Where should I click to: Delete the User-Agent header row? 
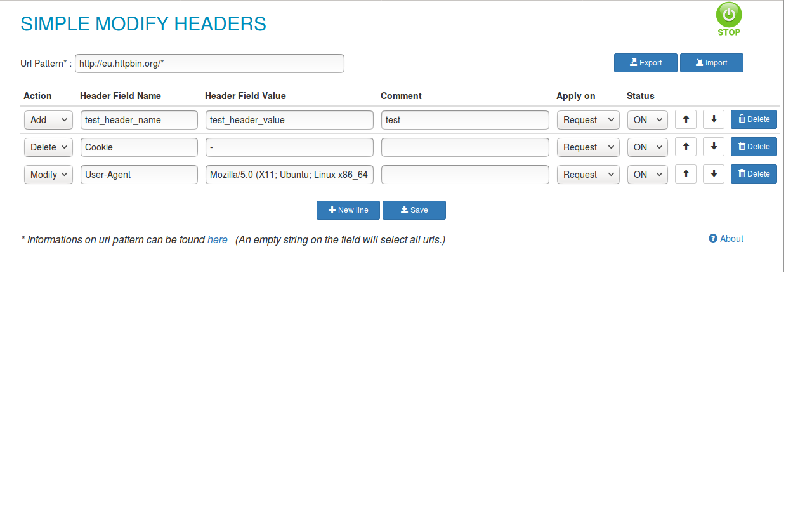[754, 174]
